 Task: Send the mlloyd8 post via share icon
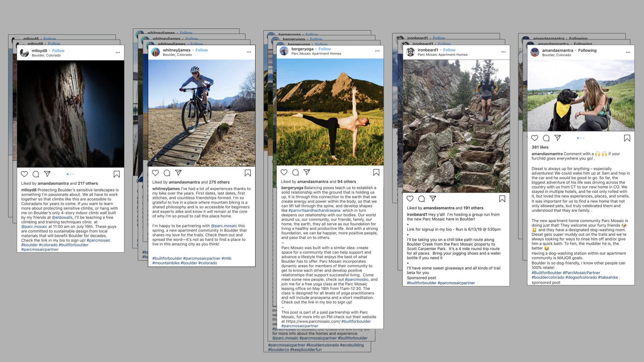pyautogui.click(x=47, y=174)
